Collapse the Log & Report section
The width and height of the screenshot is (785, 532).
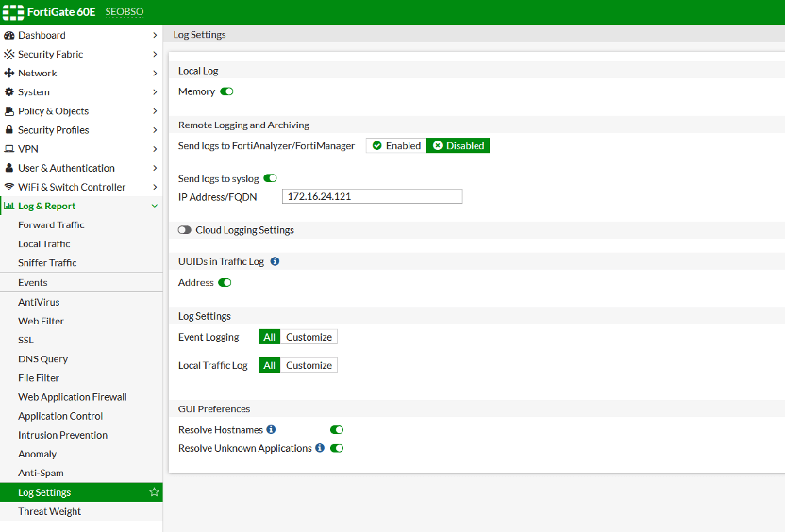[x=155, y=206]
